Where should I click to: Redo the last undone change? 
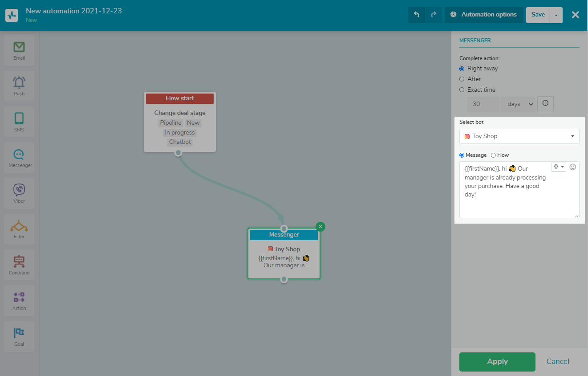click(x=434, y=15)
